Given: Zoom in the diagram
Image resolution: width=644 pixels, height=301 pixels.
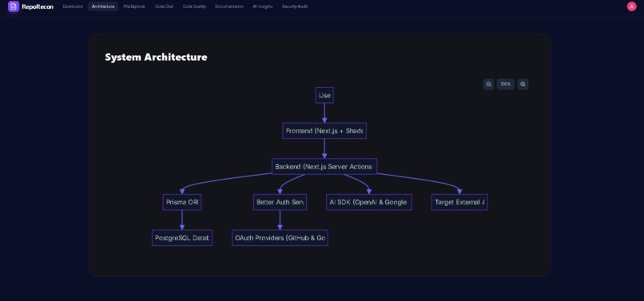Looking at the screenshot, I should pos(523,84).
